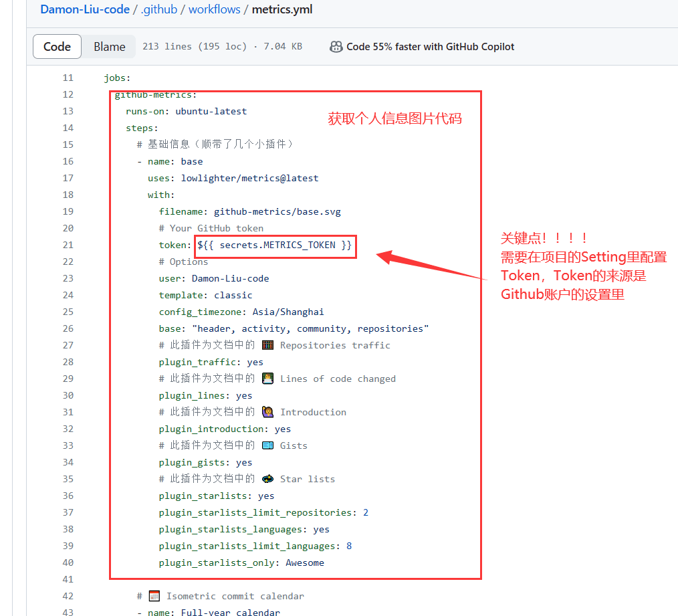Image resolution: width=678 pixels, height=616 pixels.
Task: Click the comet emoji beside Star lists
Action: 266,478
